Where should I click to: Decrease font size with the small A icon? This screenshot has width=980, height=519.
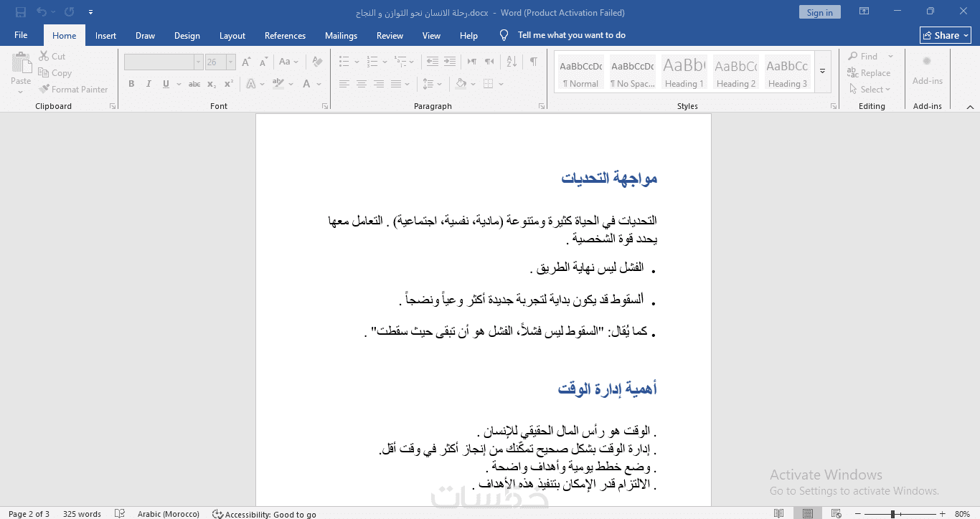[262, 62]
